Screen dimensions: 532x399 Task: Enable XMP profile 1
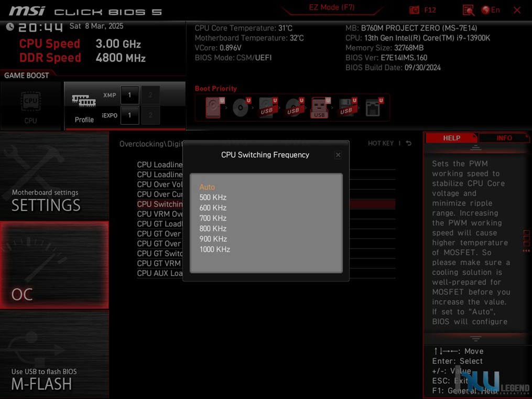[x=129, y=95]
